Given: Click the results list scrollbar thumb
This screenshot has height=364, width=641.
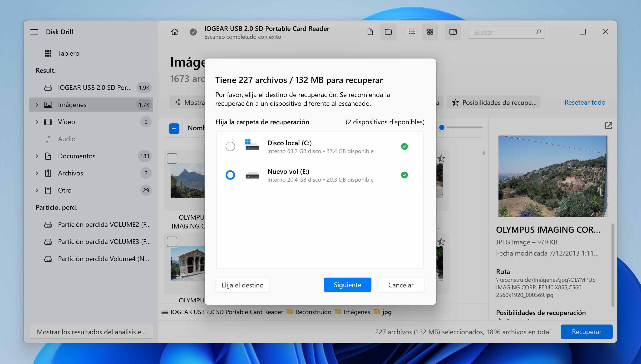Looking at the screenshot, I should coord(484,153).
